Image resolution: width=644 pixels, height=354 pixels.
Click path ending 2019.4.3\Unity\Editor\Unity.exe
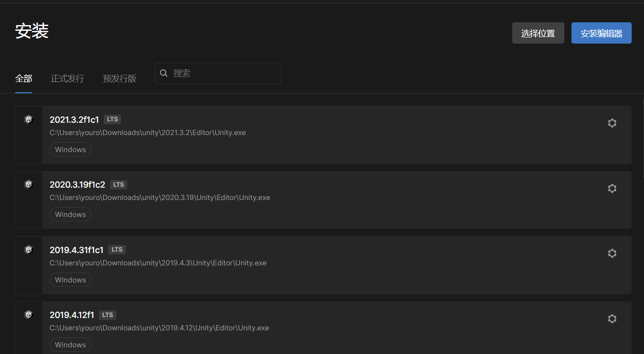point(158,263)
